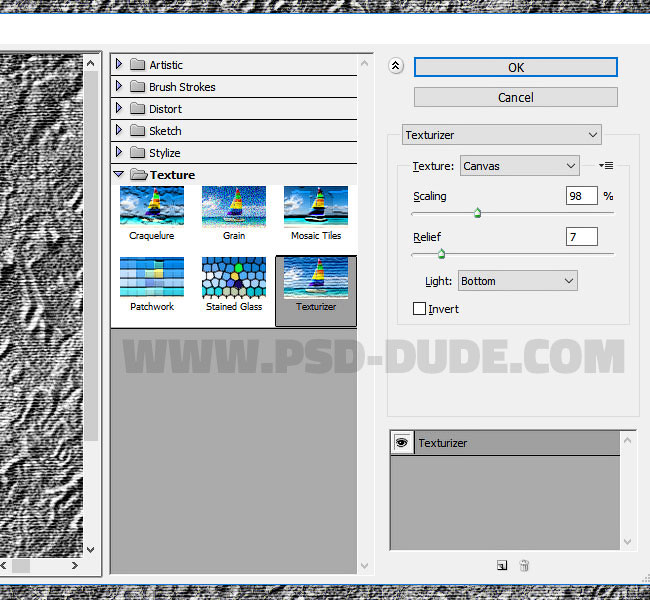Click preview scroll down arrow
The width and height of the screenshot is (650, 600).
(x=91, y=549)
